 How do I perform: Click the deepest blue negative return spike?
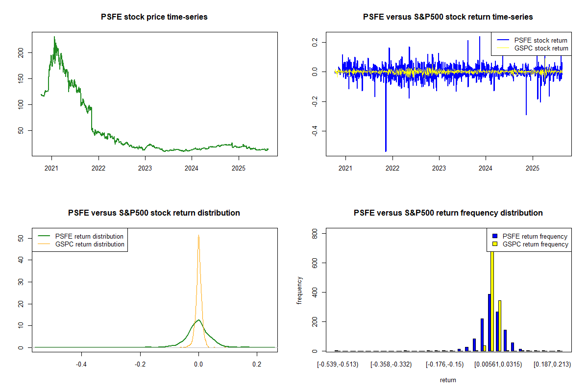coord(386,150)
